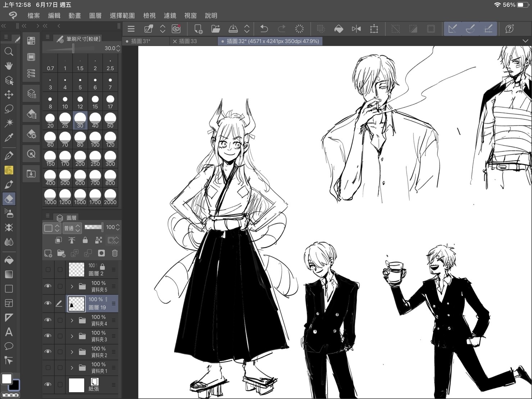
Task: Click the Flip horizontal icon
Action: pyautogui.click(x=356, y=29)
